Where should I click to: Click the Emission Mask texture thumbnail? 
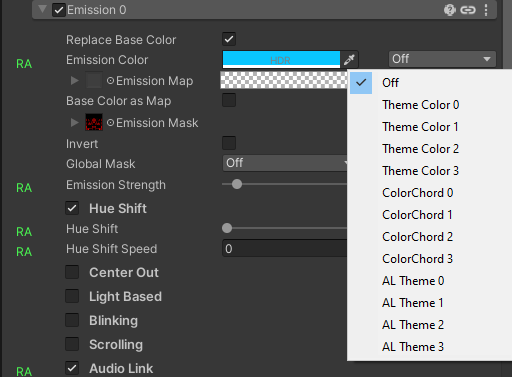pyautogui.click(x=94, y=122)
